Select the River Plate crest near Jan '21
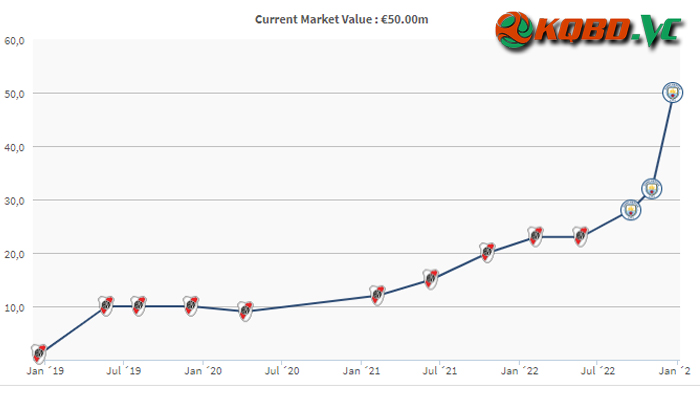This screenshot has width=700, height=400. pyautogui.click(x=377, y=295)
